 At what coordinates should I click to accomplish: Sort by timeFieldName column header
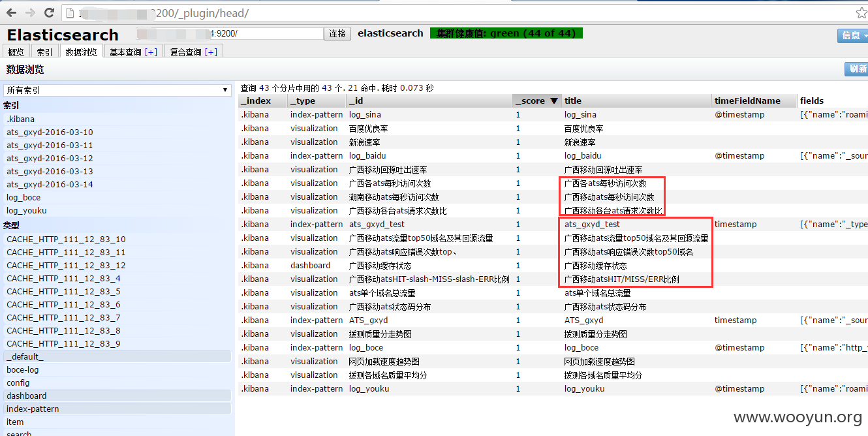(x=755, y=101)
